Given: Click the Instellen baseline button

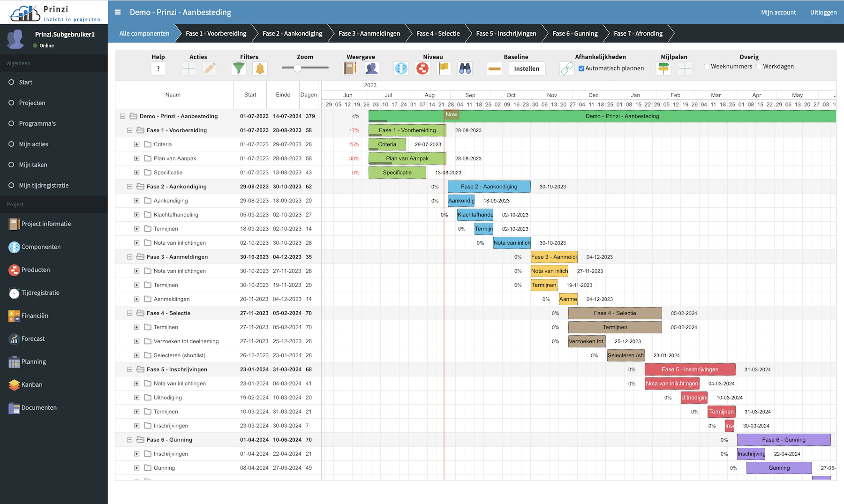Looking at the screenshot, I should point(527,68).
